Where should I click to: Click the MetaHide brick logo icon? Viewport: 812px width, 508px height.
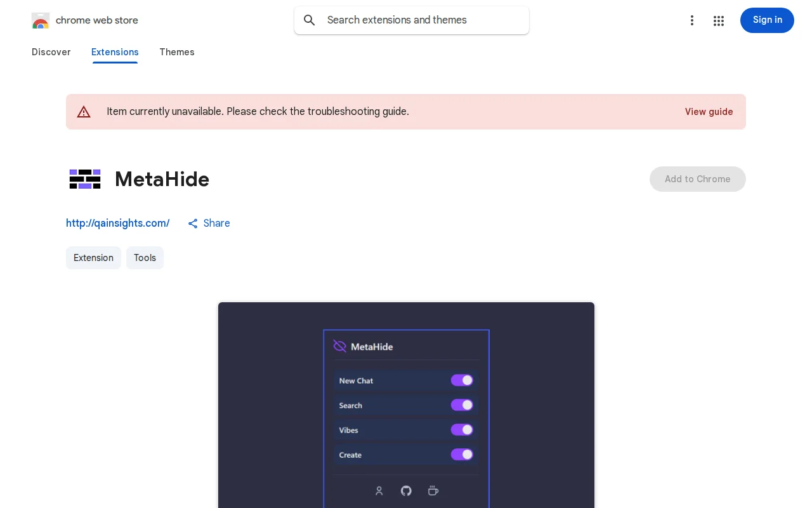[85, 179]
